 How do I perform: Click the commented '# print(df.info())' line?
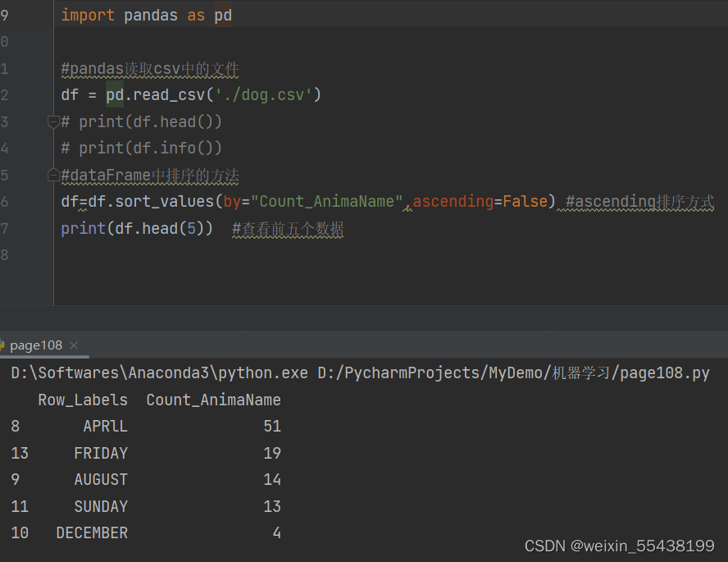tap(141, 148)
